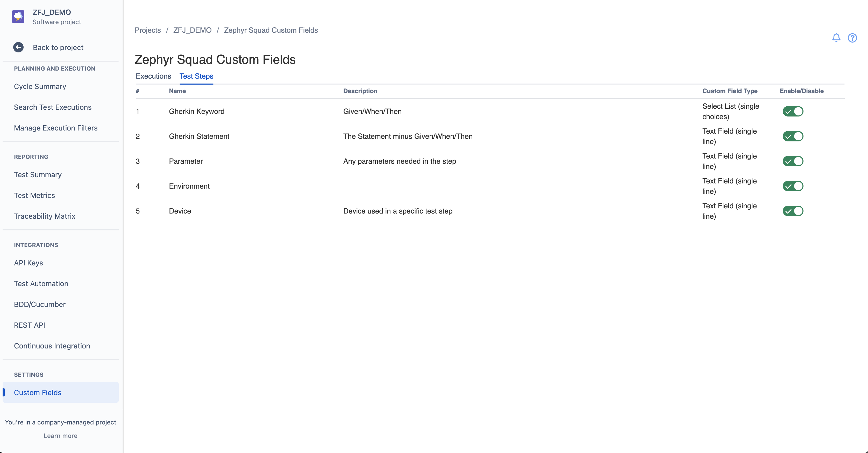Screen dimensions: 868x453
Task: Turn off the Parameter custom field
Action: pyautogui.click(x=793, y=161)
